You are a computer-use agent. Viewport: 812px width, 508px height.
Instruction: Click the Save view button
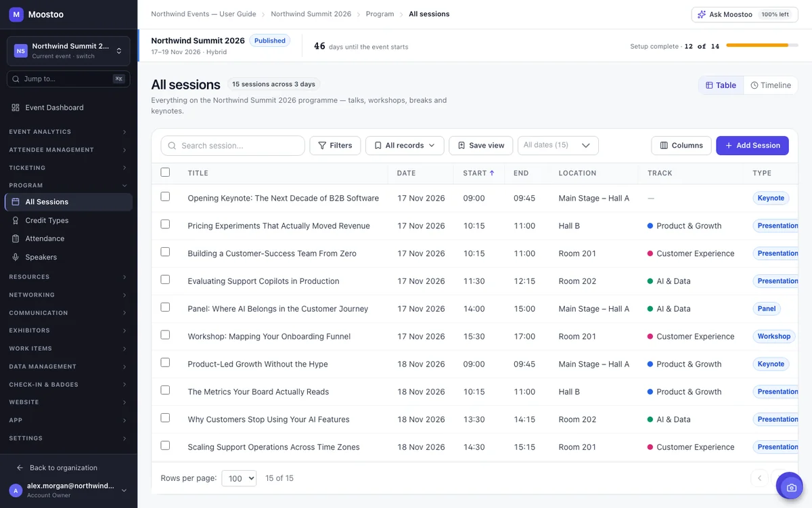click(481, 146)
